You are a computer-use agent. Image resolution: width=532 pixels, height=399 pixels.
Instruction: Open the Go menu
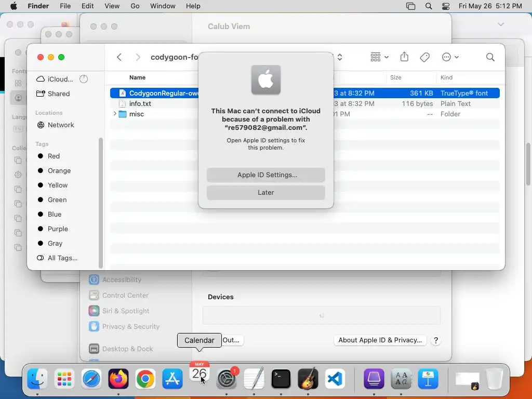point(135,6)
